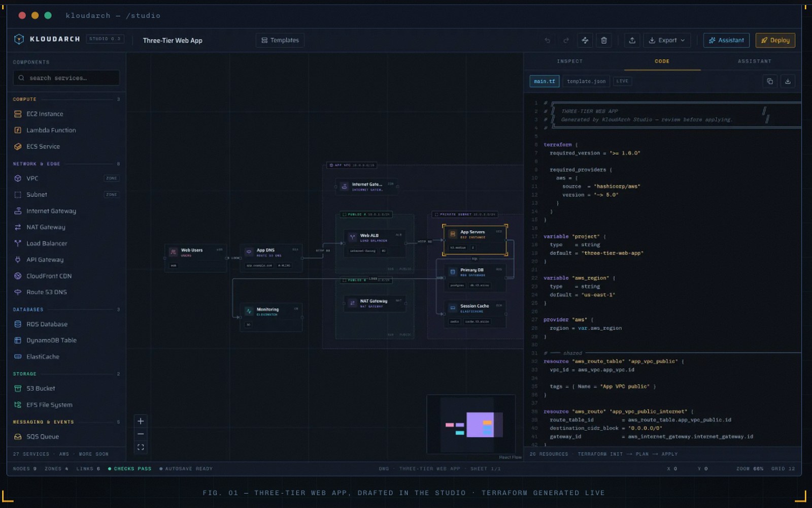Select the SQS Queue component
Viewport: 812px width, 508px height.
coord(66,437)
